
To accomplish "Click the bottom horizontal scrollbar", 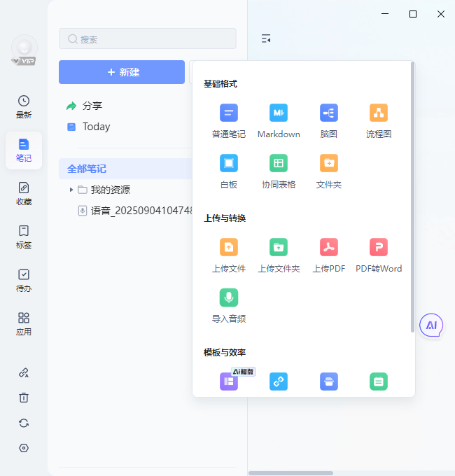I will (290, 473).
